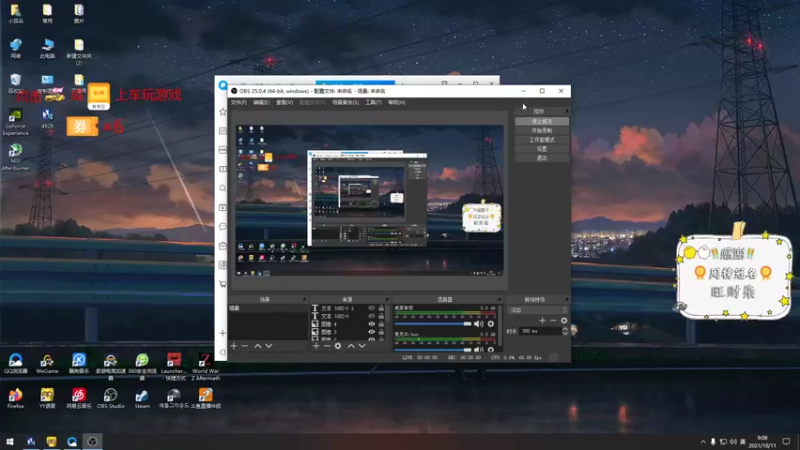Open World War Z Aftermath shortcut

tap(205, 367)
